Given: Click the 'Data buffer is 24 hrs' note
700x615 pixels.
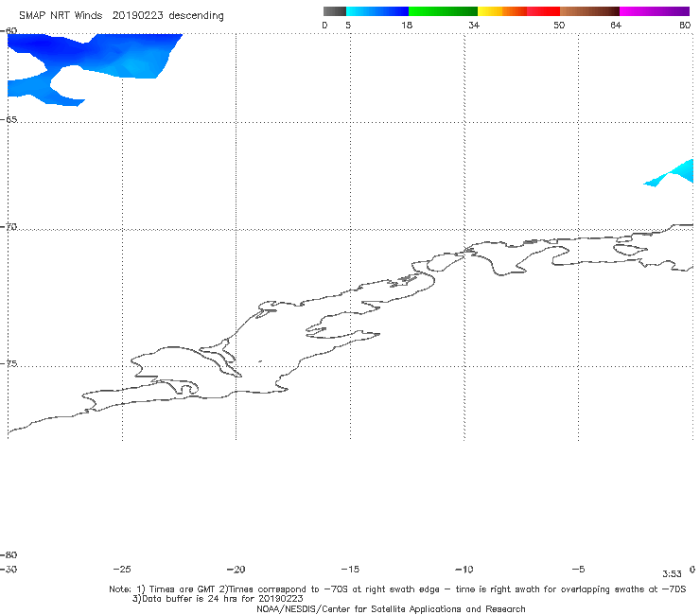Looking at the screenshot, I should pyautogui.click(x=218, y=599).
